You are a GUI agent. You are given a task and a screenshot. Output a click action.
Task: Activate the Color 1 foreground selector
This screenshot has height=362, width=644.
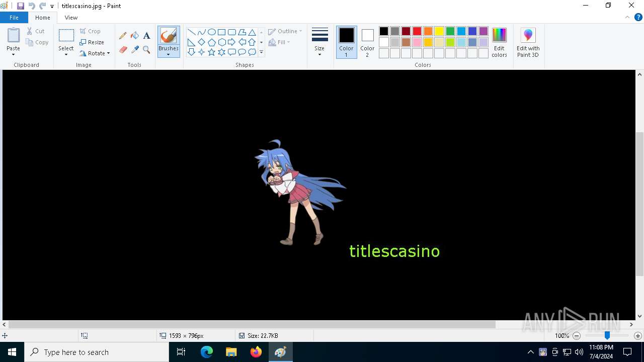[346, 42]
